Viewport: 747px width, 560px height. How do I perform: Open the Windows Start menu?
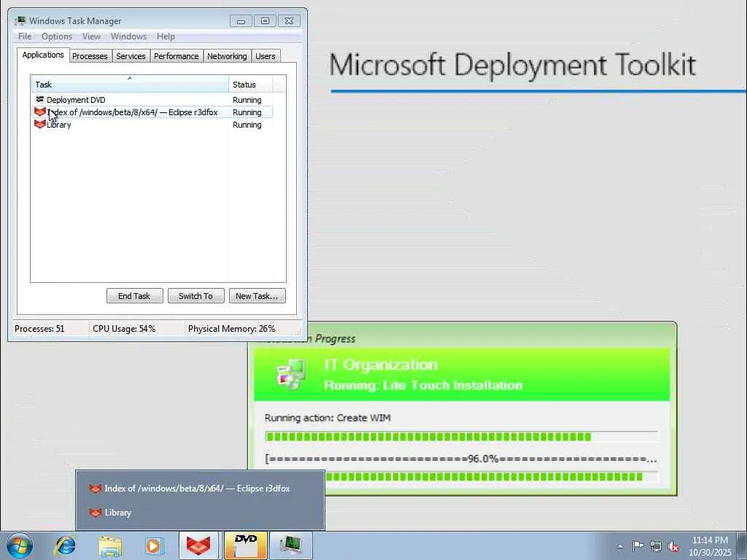[20, 545]
